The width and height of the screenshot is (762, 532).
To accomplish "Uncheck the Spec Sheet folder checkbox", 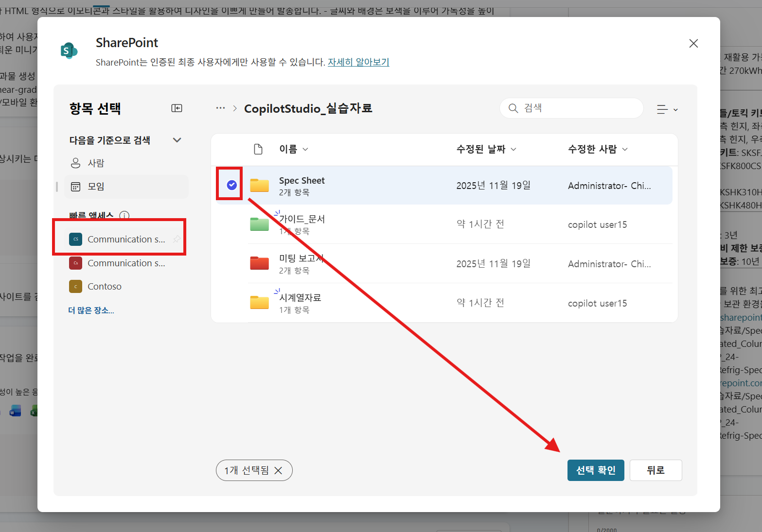I will tap(232, 185).
